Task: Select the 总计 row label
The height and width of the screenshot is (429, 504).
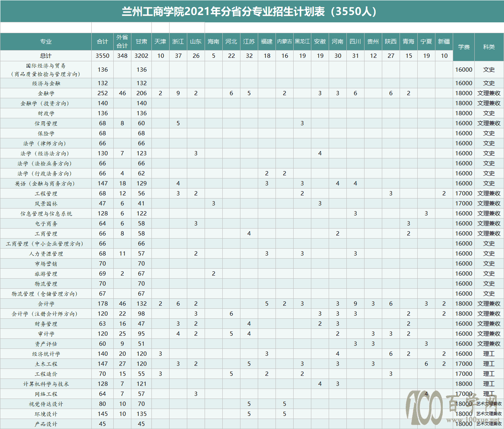Action: 46,56
